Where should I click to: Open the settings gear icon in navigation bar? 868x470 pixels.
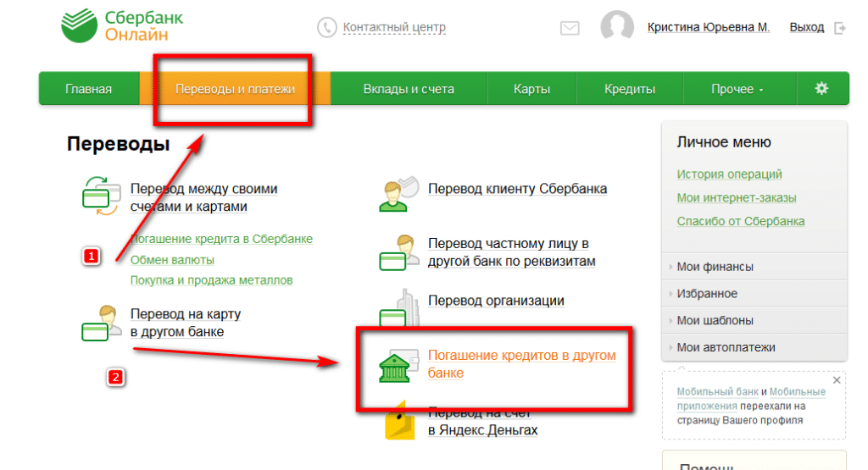tap(821, 88)
